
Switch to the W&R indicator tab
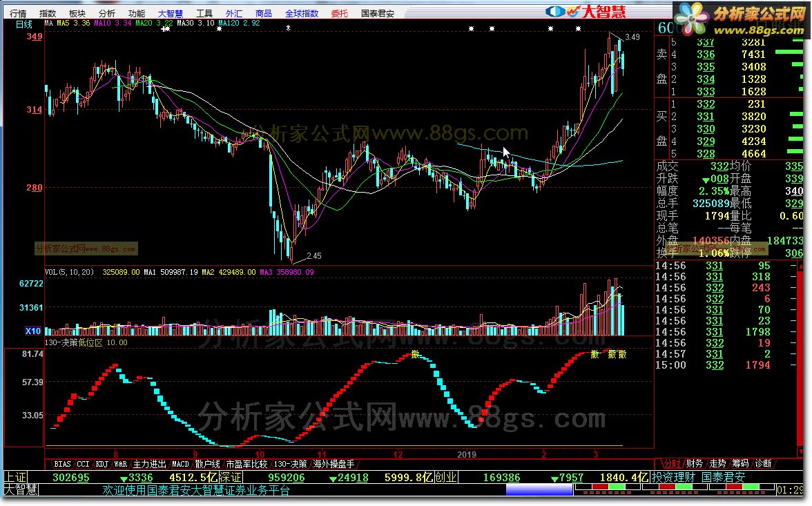121,464
